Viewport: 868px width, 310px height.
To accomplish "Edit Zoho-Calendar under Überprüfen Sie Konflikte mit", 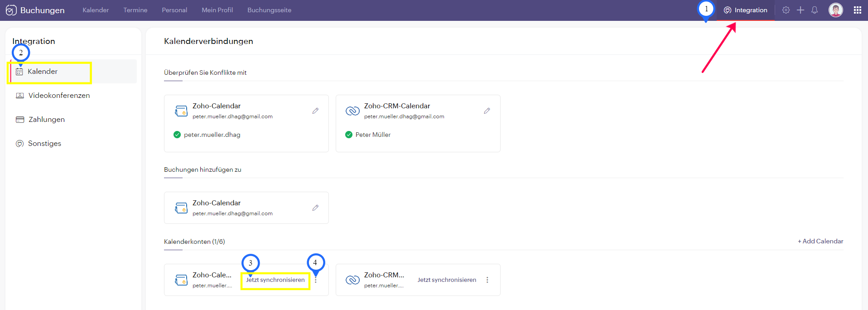I will 315,111.
